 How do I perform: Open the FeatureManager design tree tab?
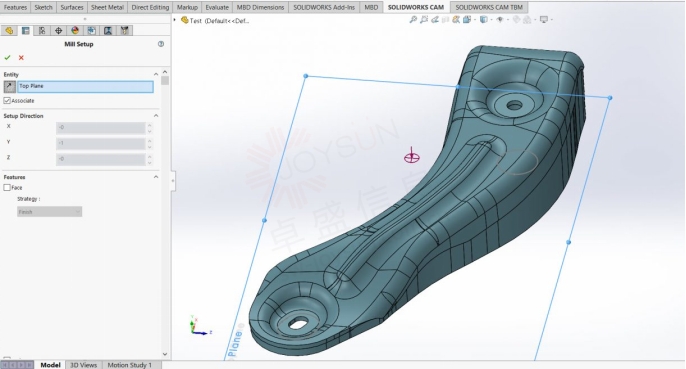tap(9, 30)
